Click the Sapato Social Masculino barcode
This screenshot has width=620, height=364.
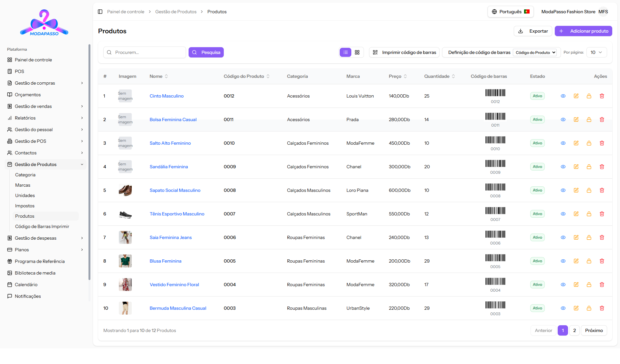(x=495, y=187)
